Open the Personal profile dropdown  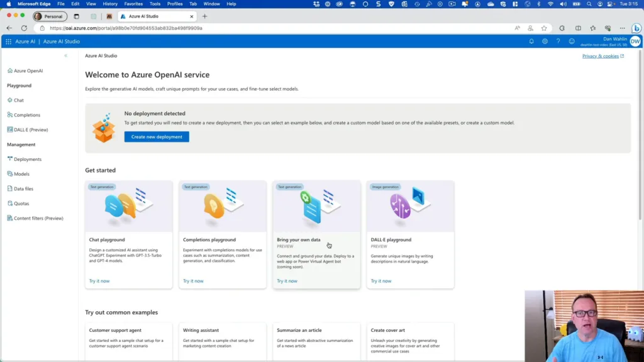[x=50, y=16]
